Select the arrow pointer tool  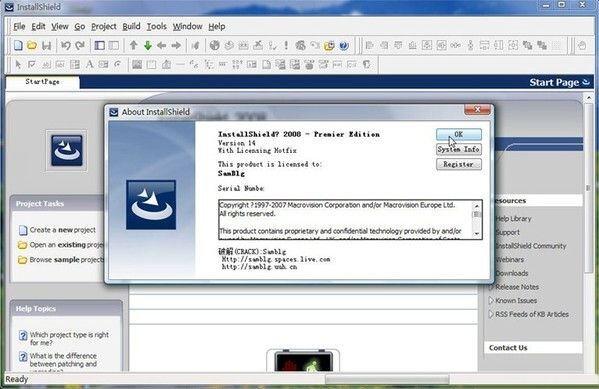click(x=18, y=65)
